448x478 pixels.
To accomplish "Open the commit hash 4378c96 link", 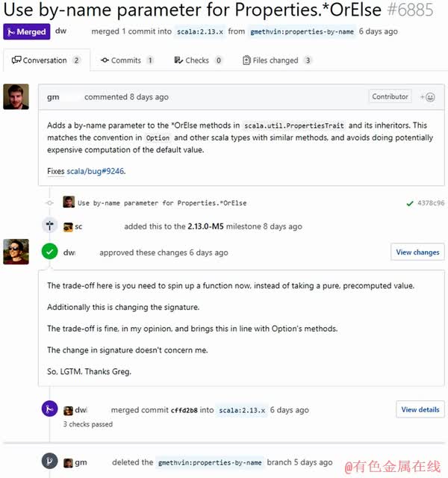I will pyautogui.click(x=431, y=203).
